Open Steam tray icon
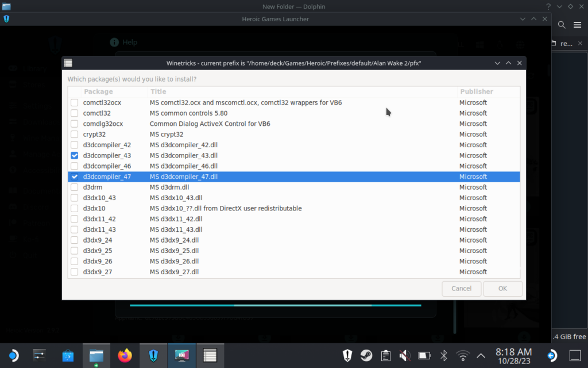 click(x=366, y=355)
